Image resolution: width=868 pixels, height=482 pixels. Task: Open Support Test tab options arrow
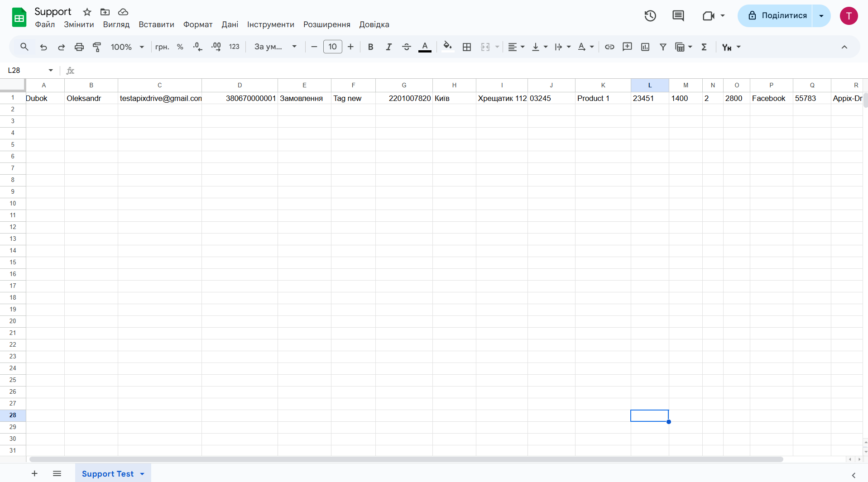point(142,474)
